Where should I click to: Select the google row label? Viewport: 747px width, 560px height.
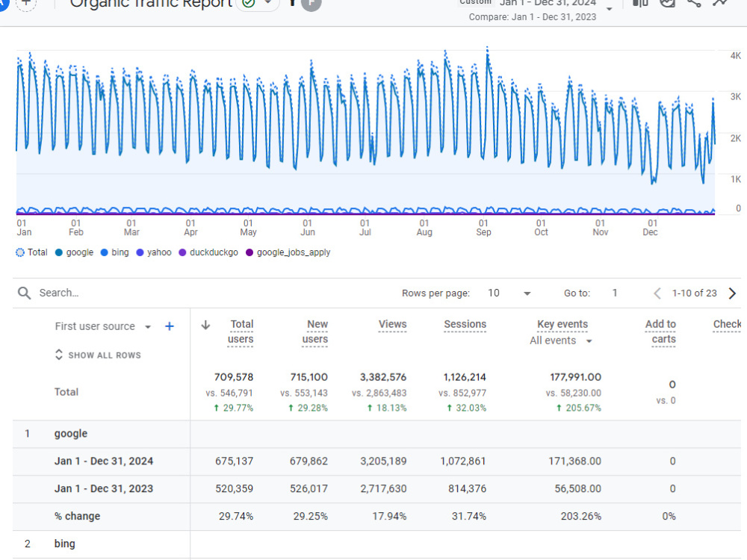tap(71, 434)
